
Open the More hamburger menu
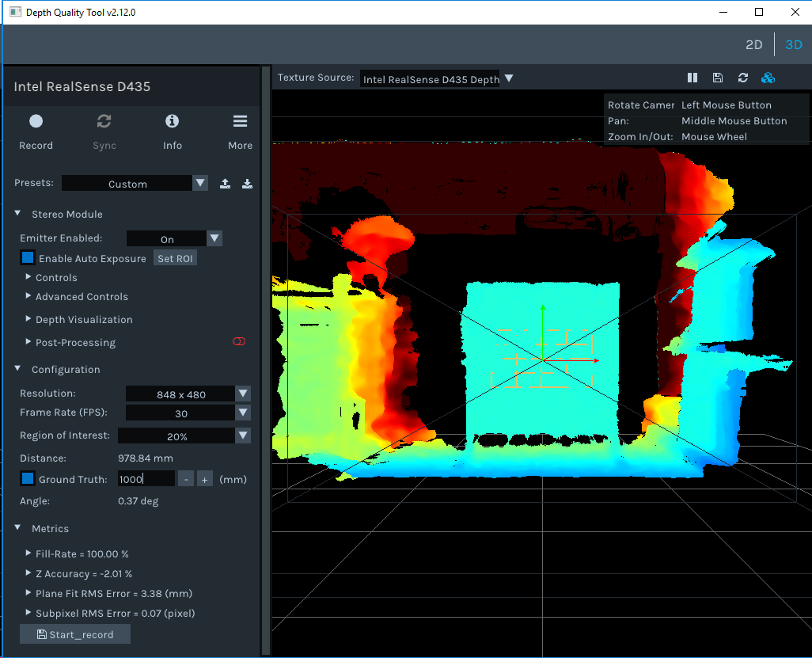click(x=240, y=121)
